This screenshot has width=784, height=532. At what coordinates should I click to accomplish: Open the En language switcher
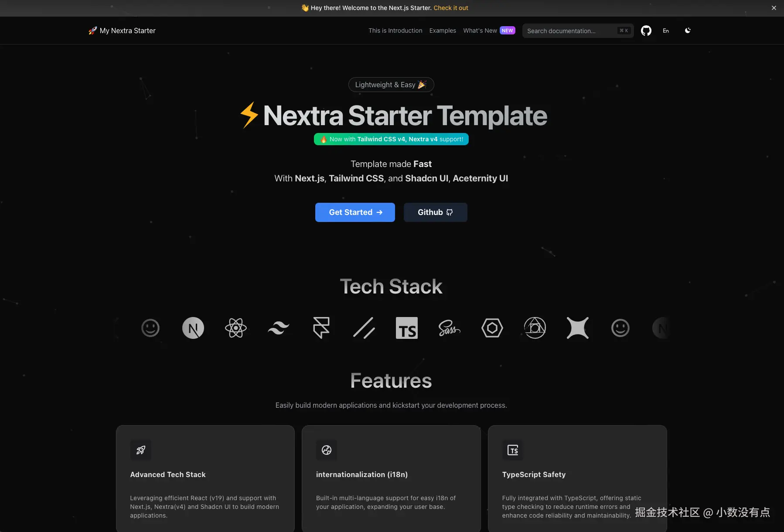click(x=666, y=31)
